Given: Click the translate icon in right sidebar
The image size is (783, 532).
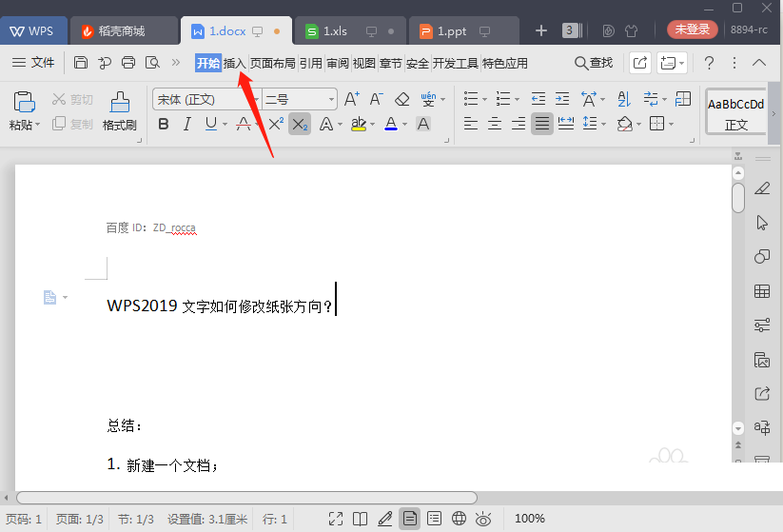Looking at the screenshot, I should [762, 427].
